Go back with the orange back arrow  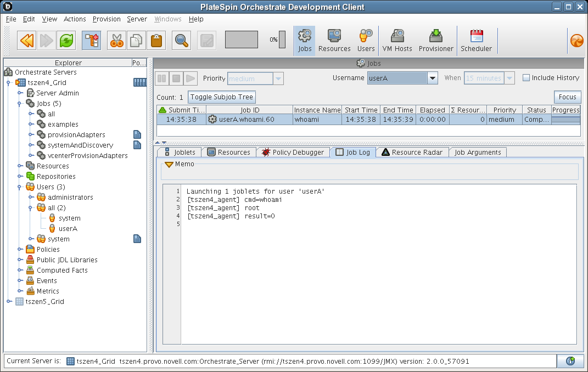coord(26,41)
